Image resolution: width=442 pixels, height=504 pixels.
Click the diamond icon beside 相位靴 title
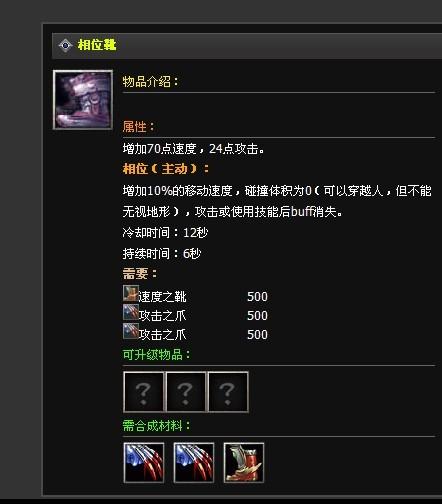[65, 45]
